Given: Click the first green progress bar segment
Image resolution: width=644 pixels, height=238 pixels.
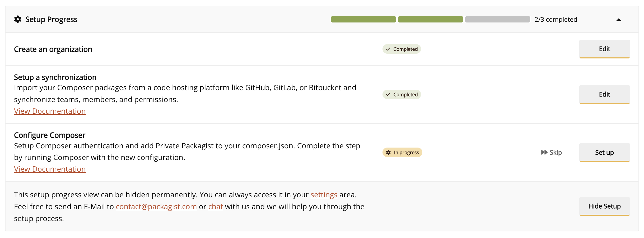Looking at the screenshot, I should click(363, 19).
